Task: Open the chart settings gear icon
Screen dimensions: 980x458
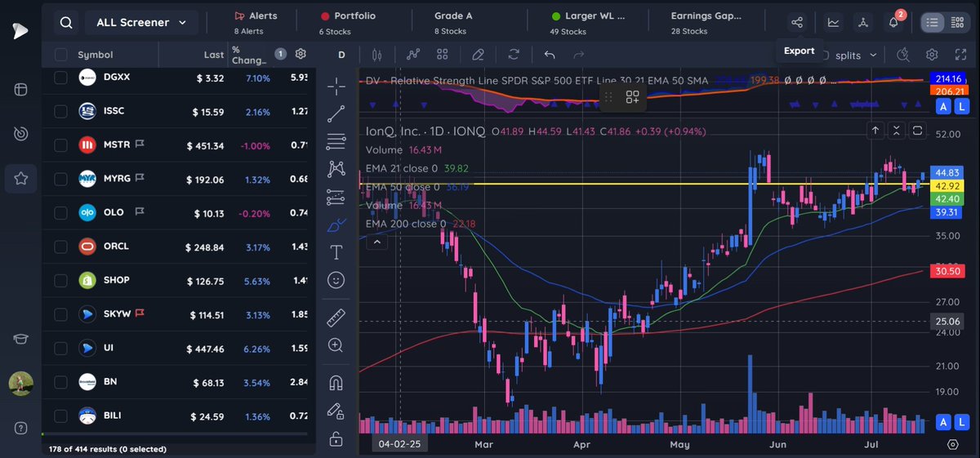Action: [932, 55]
